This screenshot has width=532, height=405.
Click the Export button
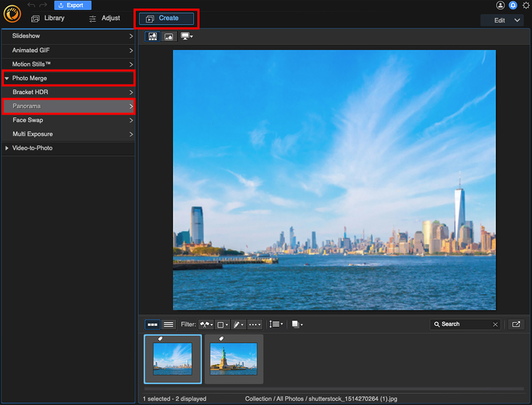point(72,5)
